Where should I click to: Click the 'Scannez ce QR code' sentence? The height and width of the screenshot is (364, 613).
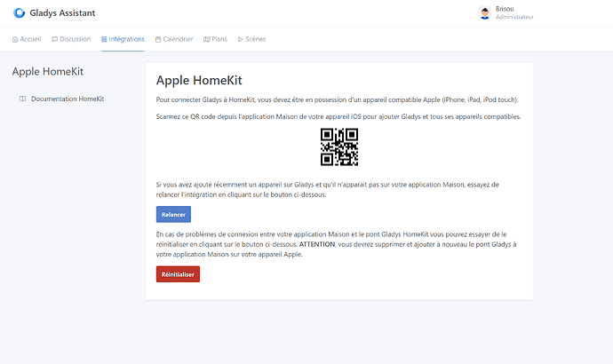coord(338,116)
